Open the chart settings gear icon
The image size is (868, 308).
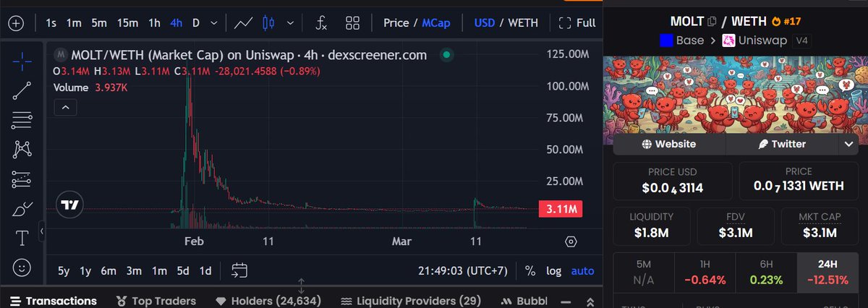pyautogui.click(x=571, y=241)
